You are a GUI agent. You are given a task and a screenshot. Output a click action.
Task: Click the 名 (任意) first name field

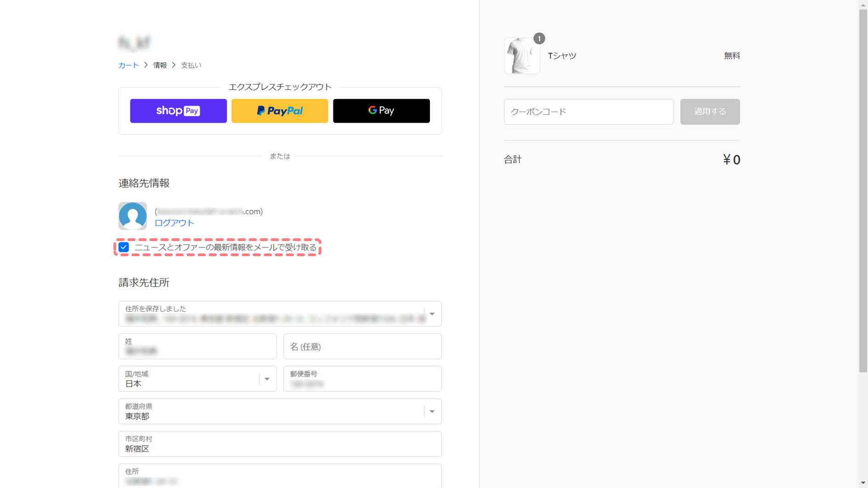point(362,346)
